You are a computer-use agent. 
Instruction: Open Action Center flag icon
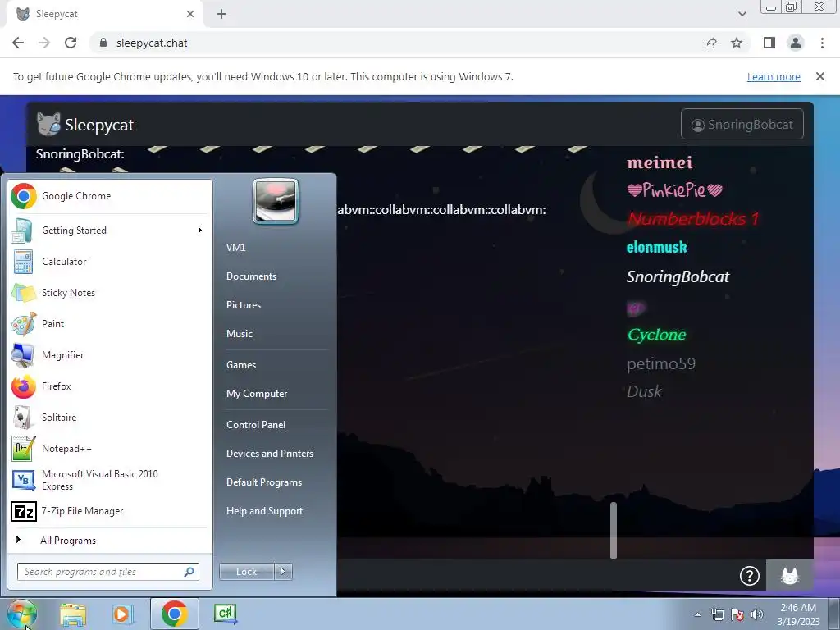737,614
